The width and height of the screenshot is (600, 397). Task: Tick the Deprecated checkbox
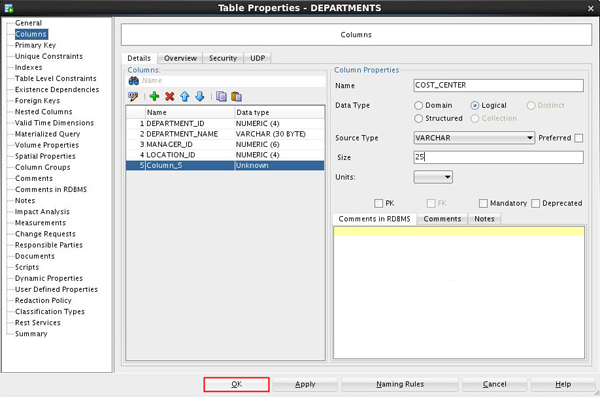point(536,203)
